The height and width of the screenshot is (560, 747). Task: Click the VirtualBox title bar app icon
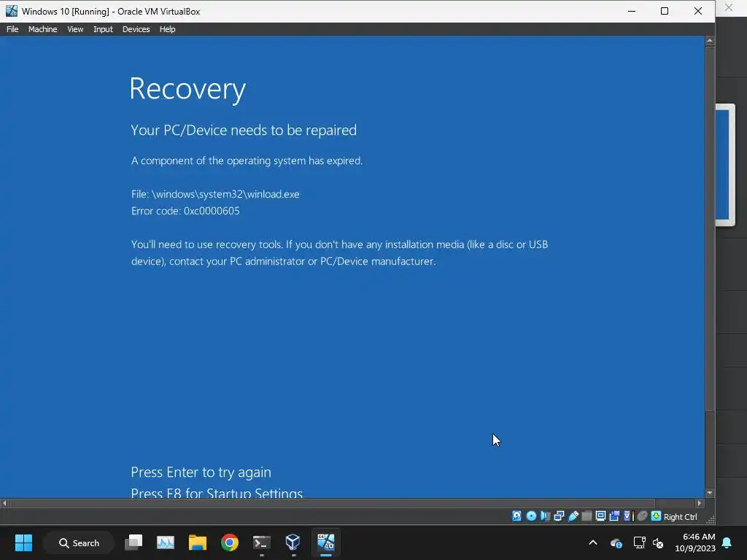coord(12,11)
